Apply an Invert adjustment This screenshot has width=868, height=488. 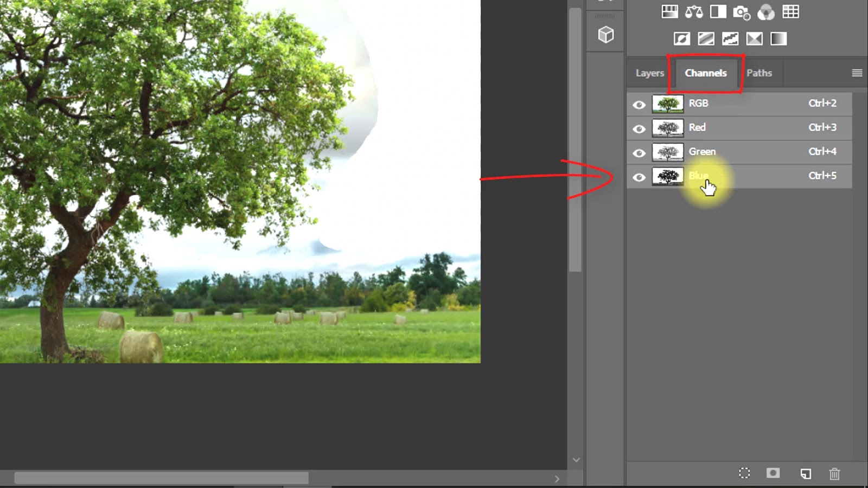pyautogui.click(x=682, y=38)
